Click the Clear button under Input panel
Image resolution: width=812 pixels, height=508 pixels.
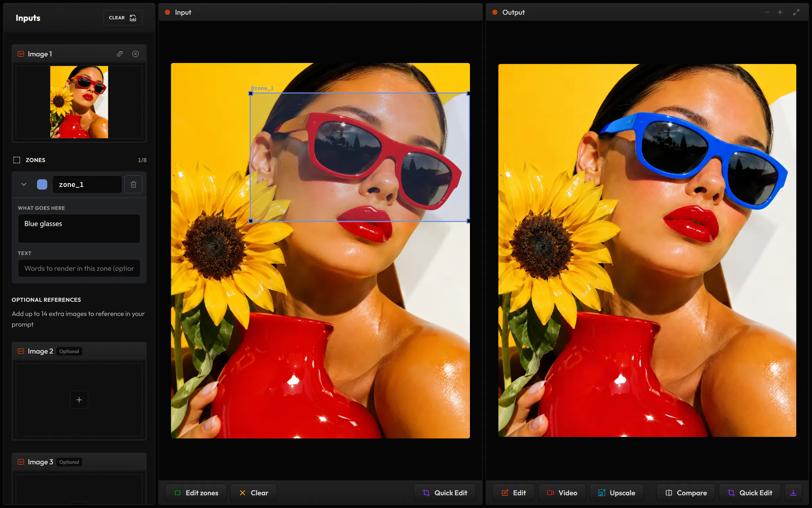pos(254,493)
